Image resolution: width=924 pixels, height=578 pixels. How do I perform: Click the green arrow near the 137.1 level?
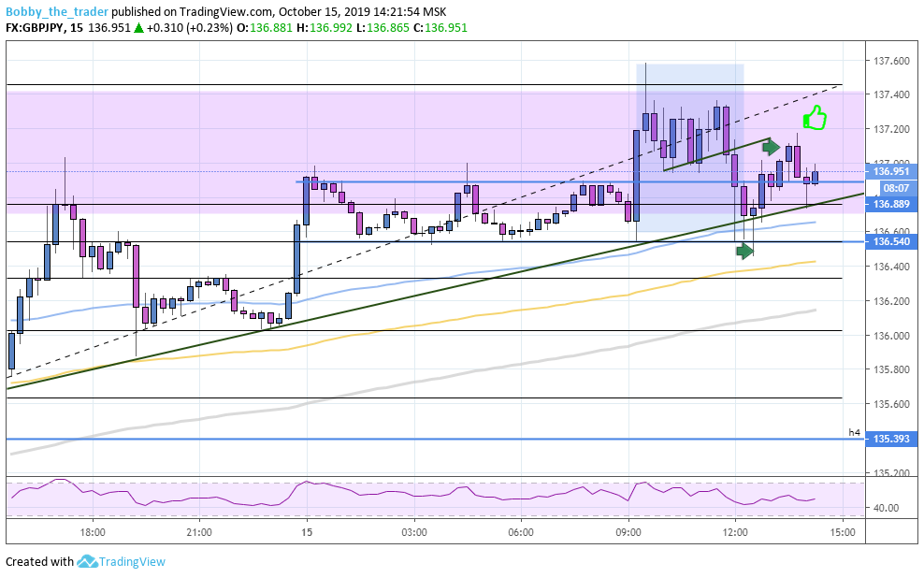pos(771,147)
